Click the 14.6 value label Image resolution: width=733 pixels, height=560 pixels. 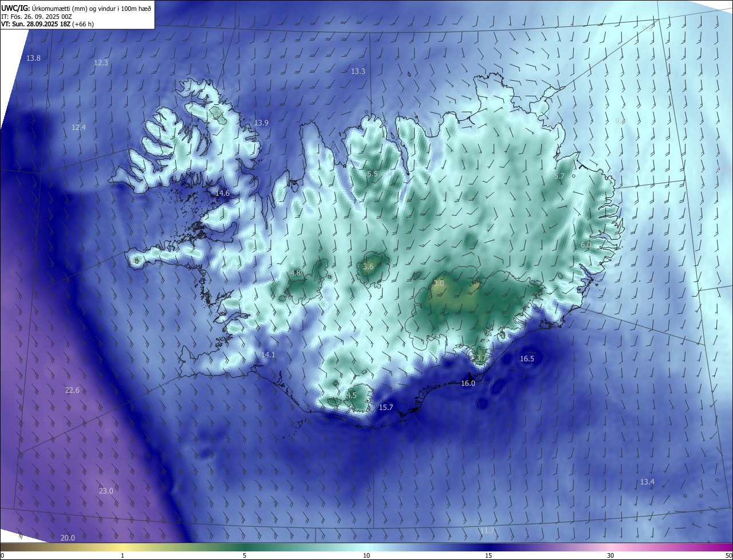(222, 193)
